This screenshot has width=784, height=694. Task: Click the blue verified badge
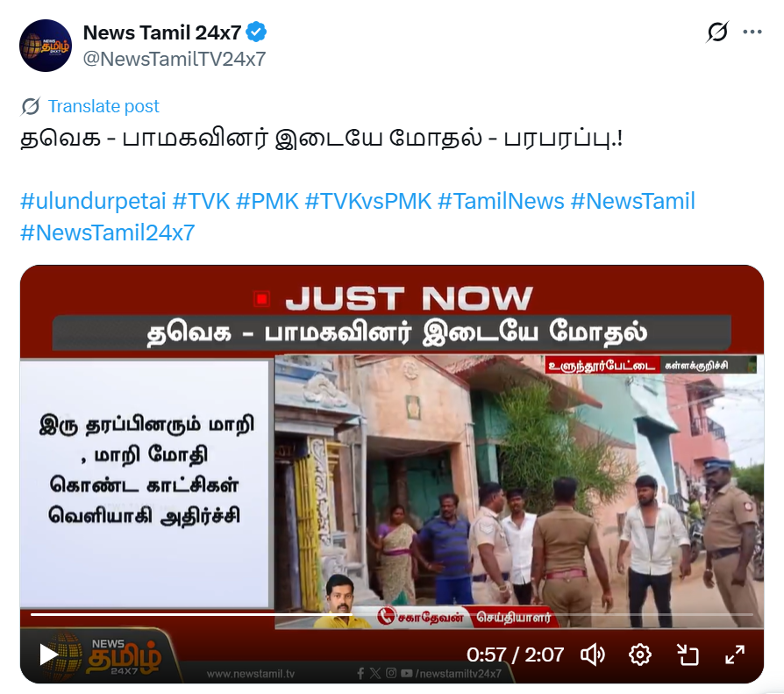(256, 32)
